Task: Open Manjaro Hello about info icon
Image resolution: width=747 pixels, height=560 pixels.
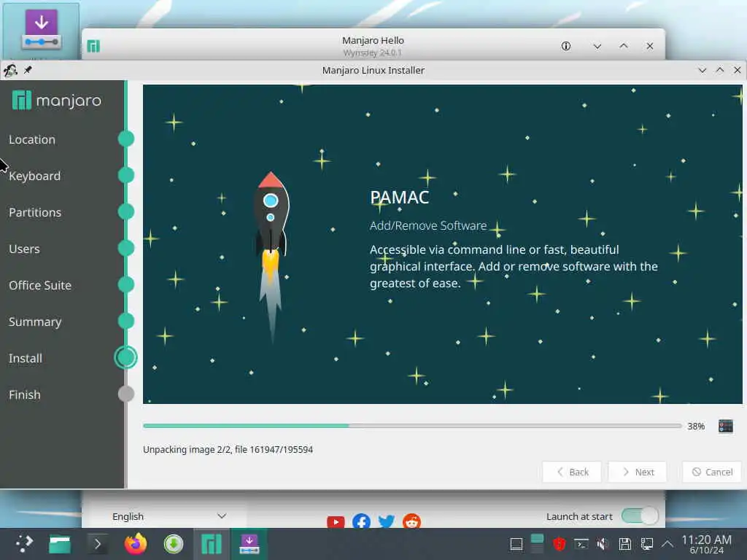Action: (x=566, y=46)
